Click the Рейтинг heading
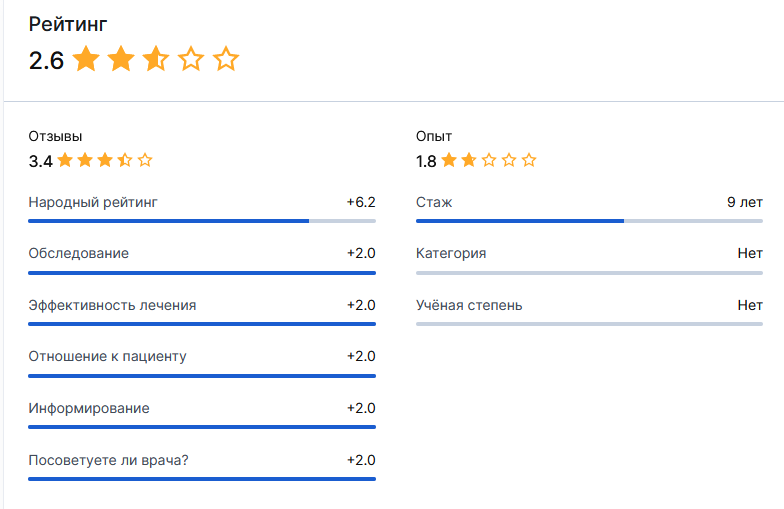 (x=68, y=24)
